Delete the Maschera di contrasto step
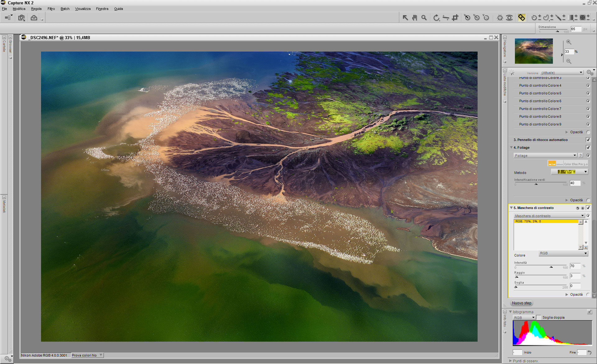Image resolution: width=597 pixels, height=364 pixels. pos(583,208)
